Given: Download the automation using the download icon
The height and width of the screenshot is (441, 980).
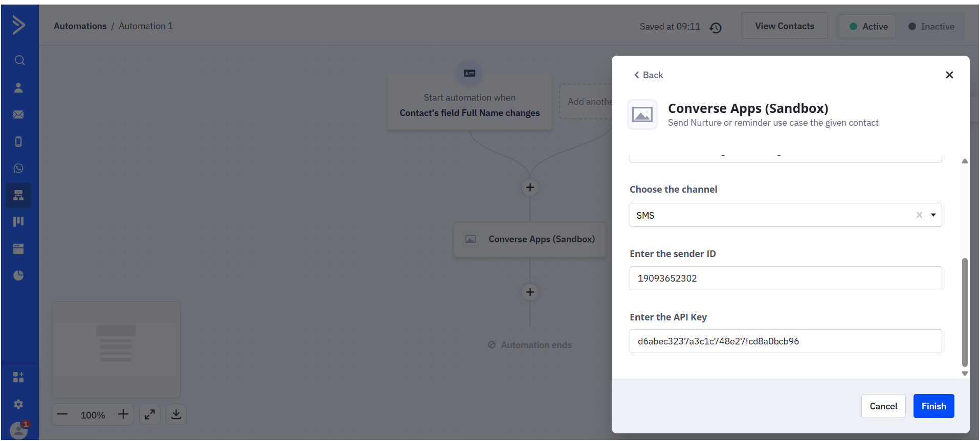Looking at the screenshot, I should (176, 414).
